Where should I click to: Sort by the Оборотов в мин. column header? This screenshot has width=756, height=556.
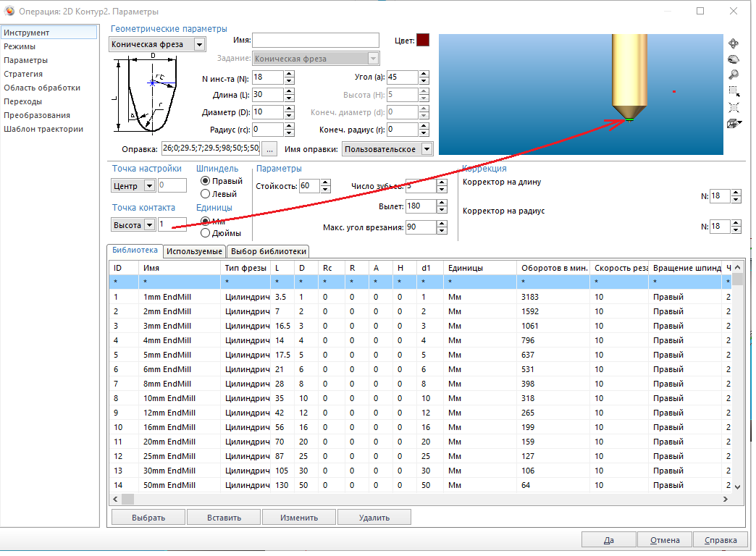[554, 268]
